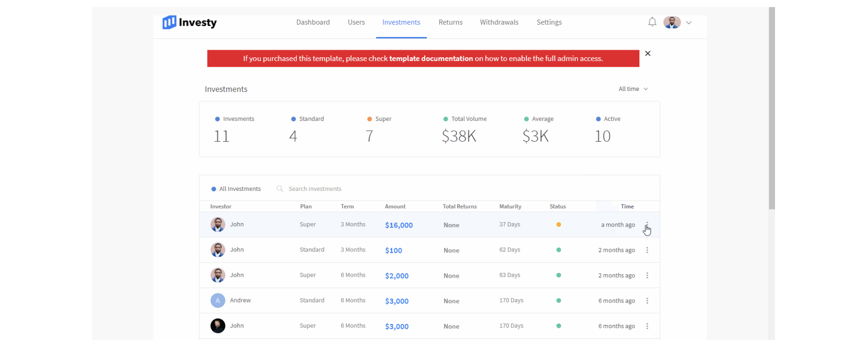Image resolution: width=868 pixels, height=342 pixels.
Task: Click the user profile avatar in header
Action: point(672,22)
